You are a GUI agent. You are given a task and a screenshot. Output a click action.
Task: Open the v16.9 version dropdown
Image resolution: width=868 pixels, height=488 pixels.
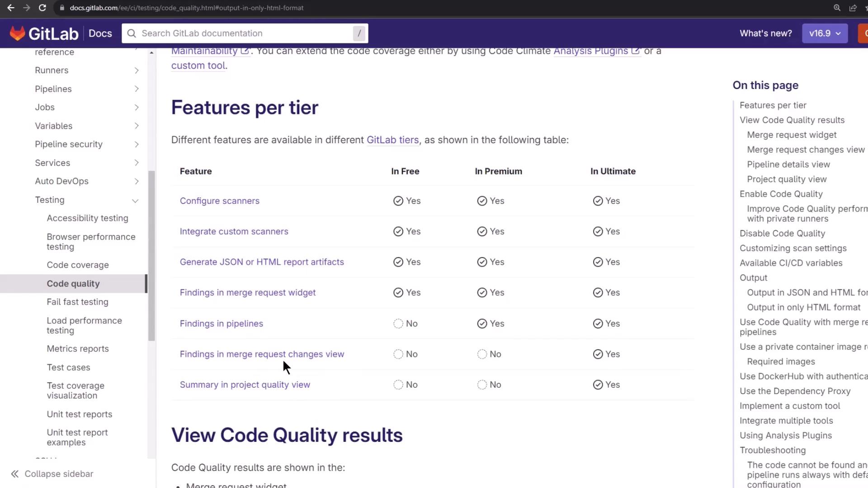tap(825, 33)
